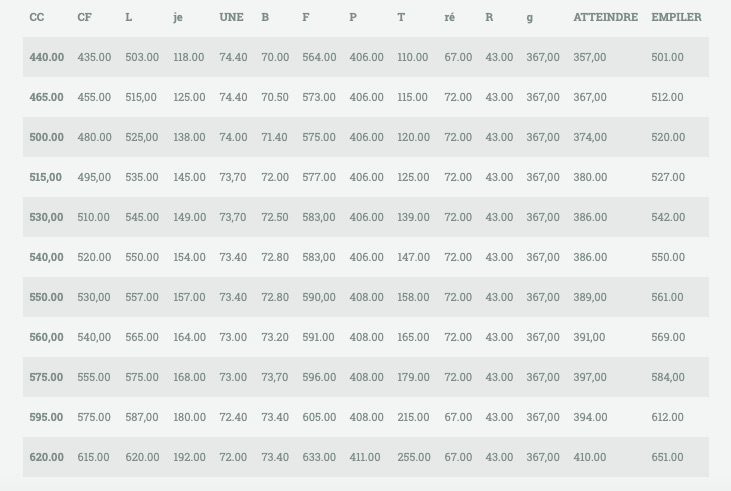Select the 651.00 cell under EMPILER
Viewport: 731px width, 491px height.
(x=667, y=457)
